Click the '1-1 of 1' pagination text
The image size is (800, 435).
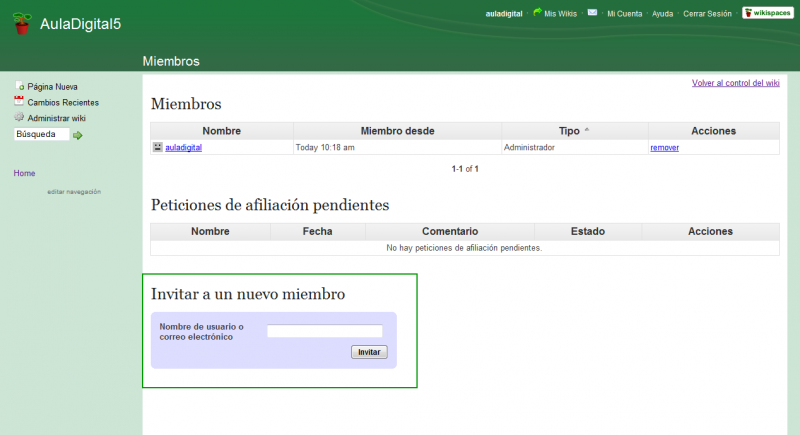[465, 169]
